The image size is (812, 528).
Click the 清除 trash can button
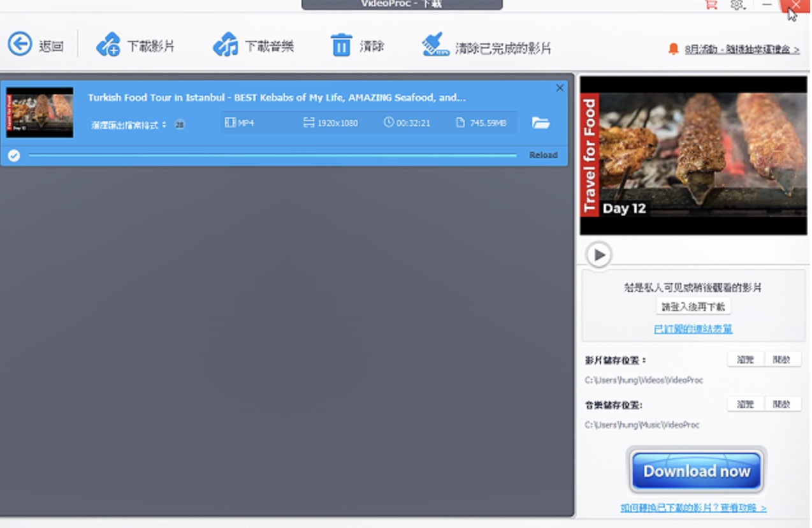pyautogui.click(x=357, y=46)
